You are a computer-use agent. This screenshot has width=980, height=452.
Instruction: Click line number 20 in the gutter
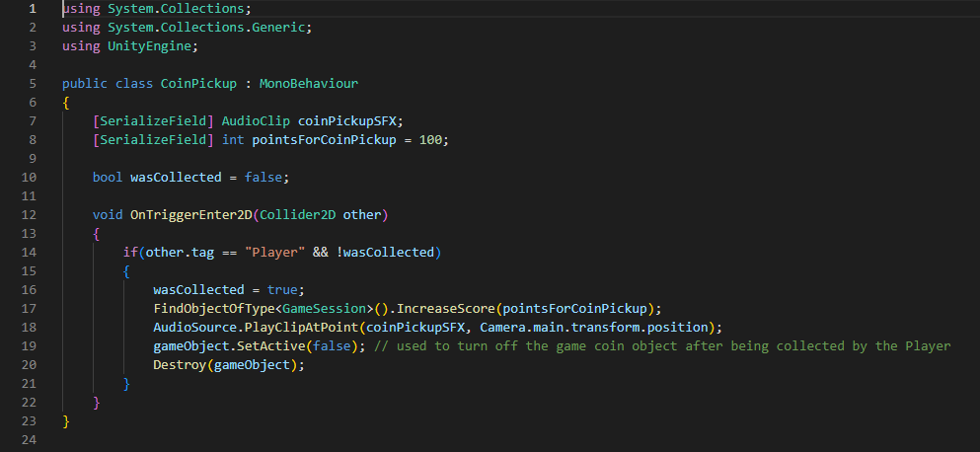pyautogui.click(x=30, y=364)
